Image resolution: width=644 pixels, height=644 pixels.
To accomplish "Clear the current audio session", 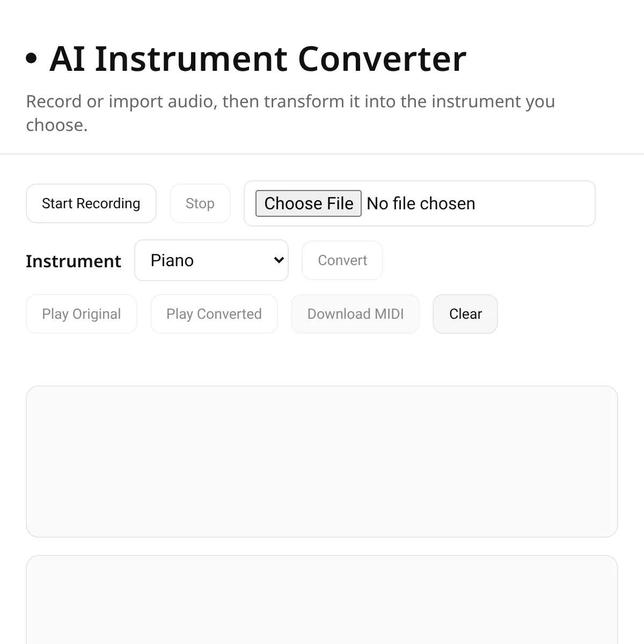I will click(465, 314).
